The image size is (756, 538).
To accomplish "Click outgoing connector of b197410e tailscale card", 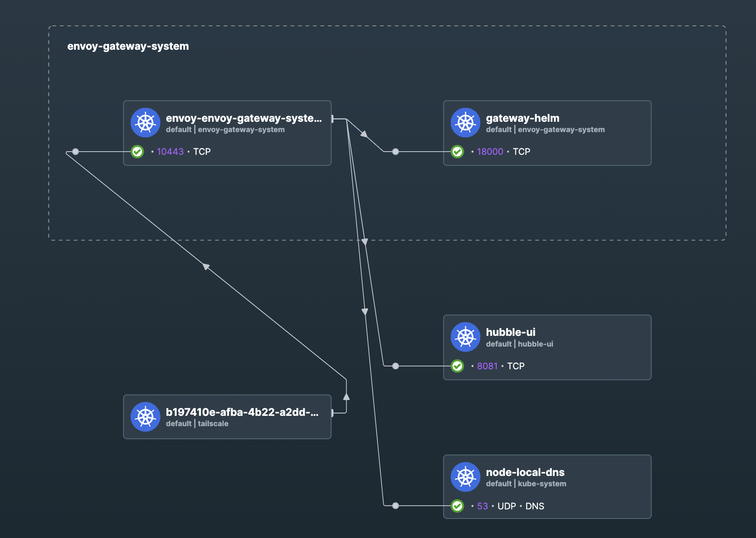I will click(332, 413).
